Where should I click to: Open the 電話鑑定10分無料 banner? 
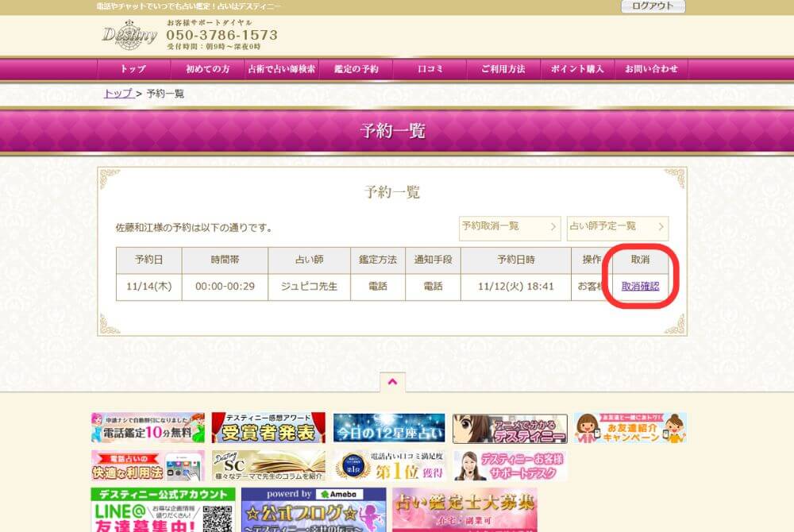click(x=148, y=428)
